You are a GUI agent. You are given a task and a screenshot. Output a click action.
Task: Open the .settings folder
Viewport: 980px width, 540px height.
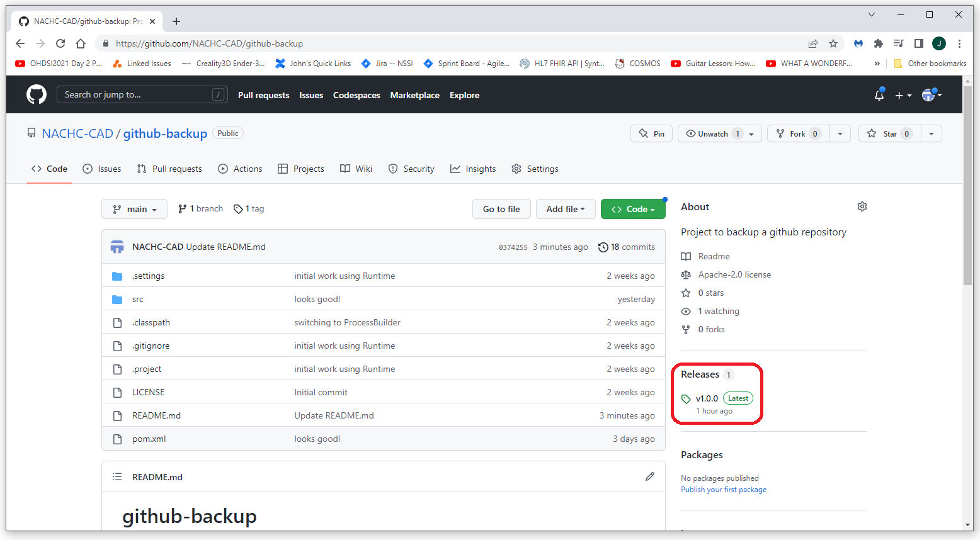pos(148,276)
